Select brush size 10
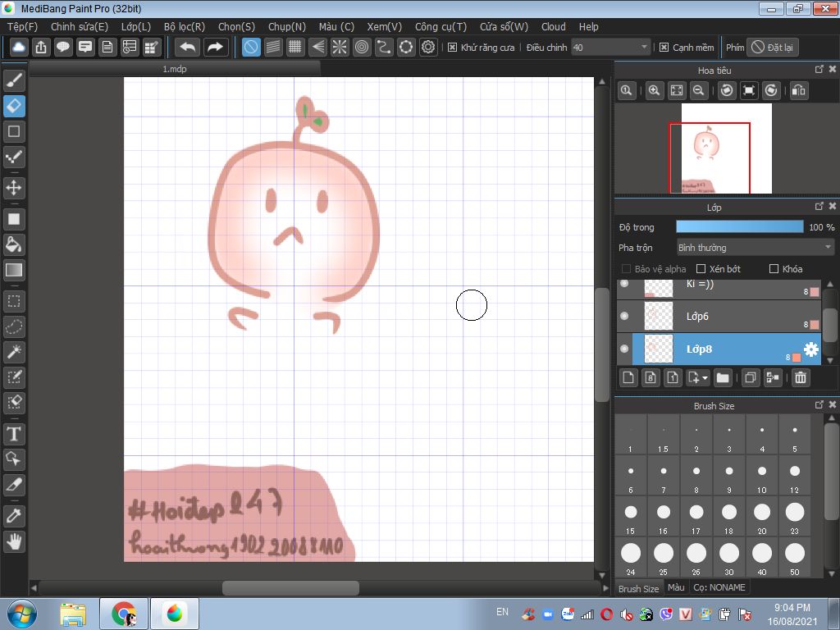This screenshot has width=840, height=630. tap(762, 476)
